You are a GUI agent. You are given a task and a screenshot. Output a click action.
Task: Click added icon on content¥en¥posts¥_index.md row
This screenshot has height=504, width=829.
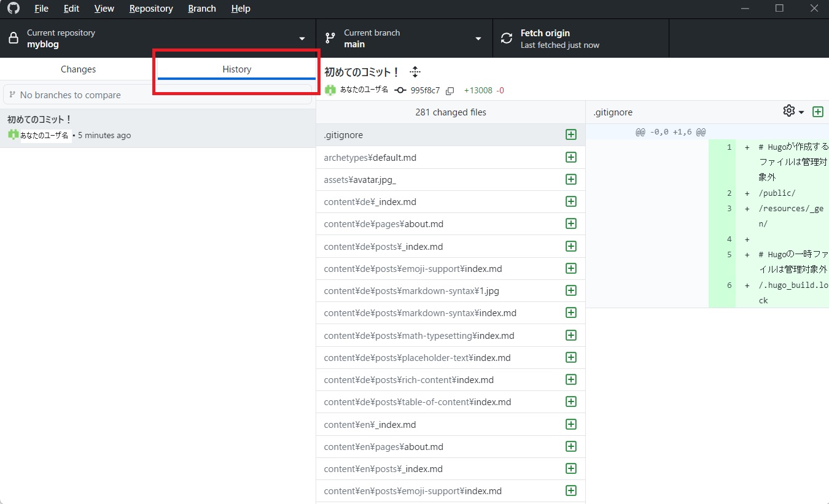(571, 469)
